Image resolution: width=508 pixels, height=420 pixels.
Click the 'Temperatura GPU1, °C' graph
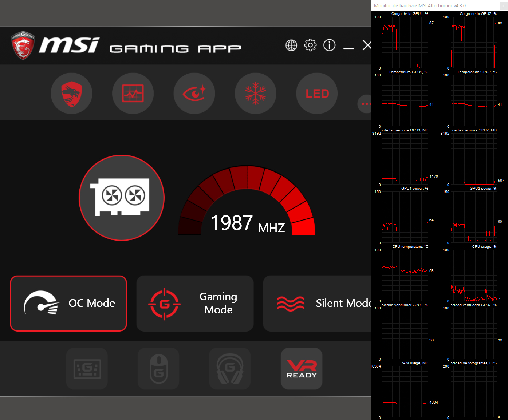405,101
